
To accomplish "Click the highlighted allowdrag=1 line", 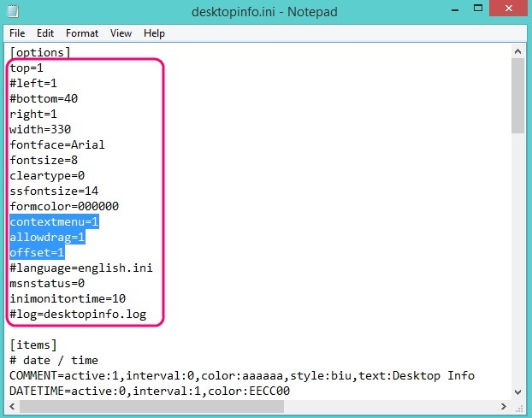I will tap(47, 237).
